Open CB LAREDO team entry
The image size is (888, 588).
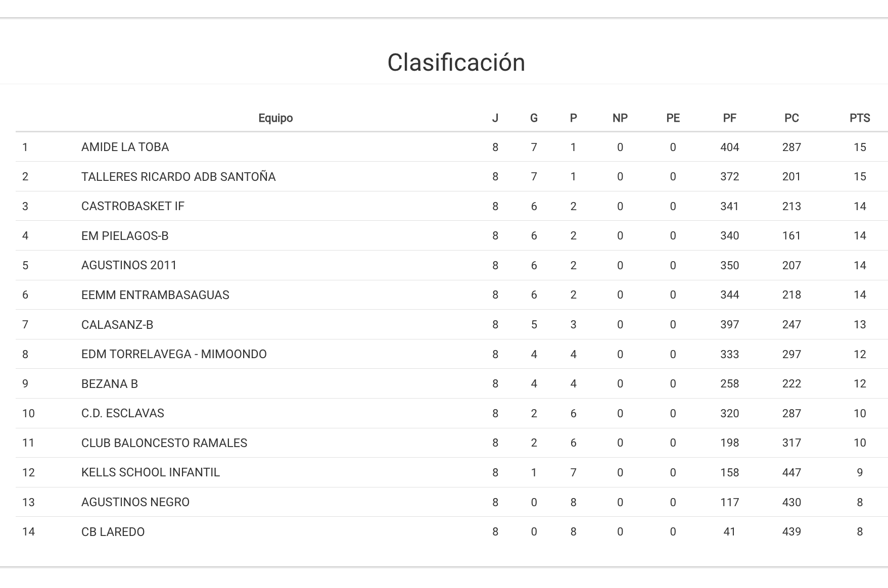(x=113, y=532)
